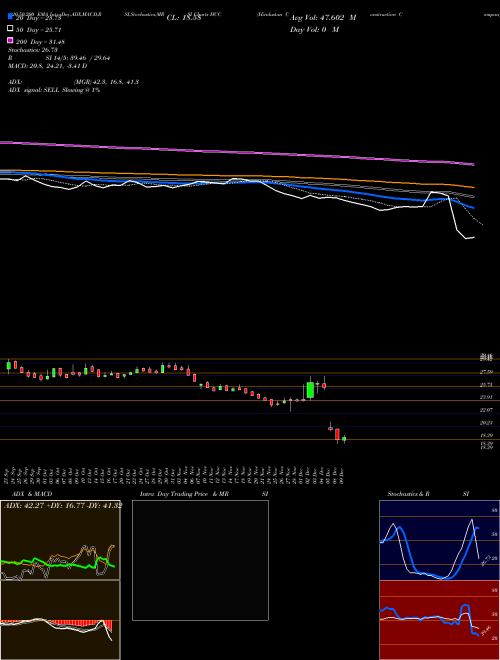
Task: Click the orange moving average line
Action: 237,176
